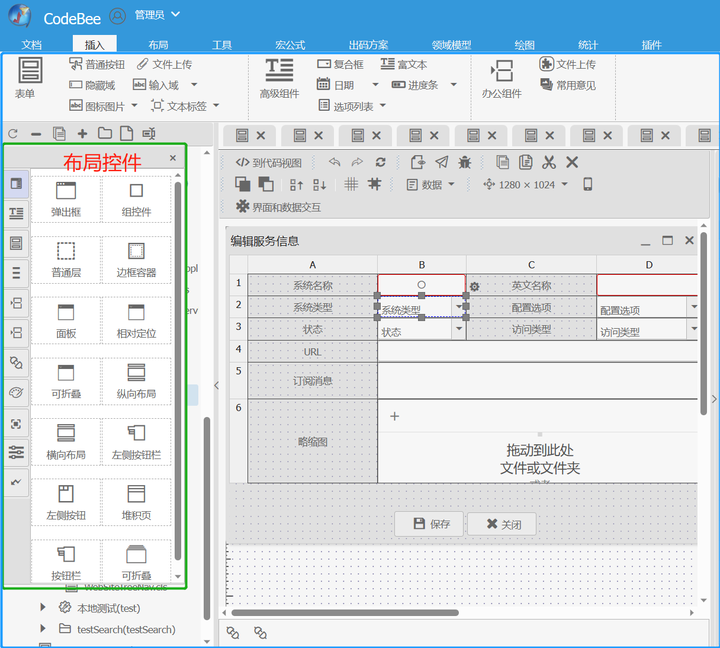720x648 pixels.
Task: Click the folder icon in the tree toolbar
Action: tap(105, 133)
